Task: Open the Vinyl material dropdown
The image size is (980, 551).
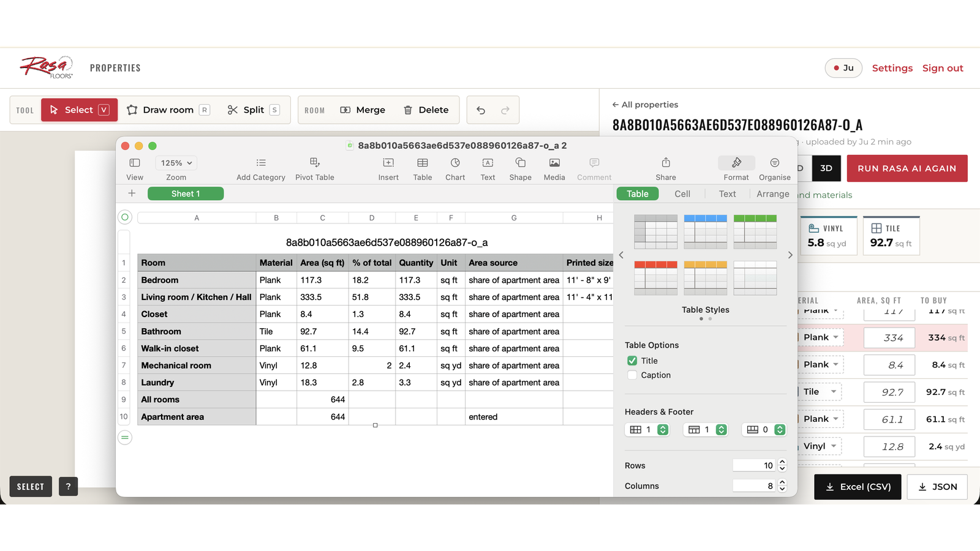Action: [x=820, y=446]
